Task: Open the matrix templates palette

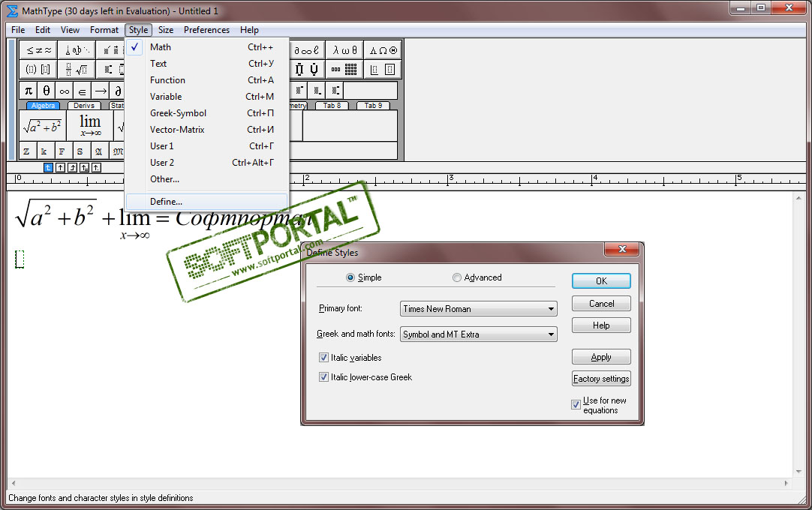Action: point(344,70)
